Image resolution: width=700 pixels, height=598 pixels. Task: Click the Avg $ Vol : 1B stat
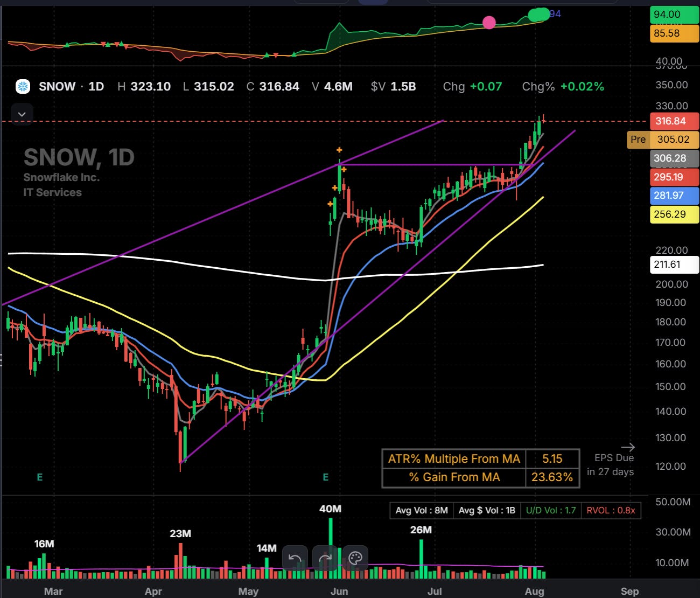click(x=487, y=510)
